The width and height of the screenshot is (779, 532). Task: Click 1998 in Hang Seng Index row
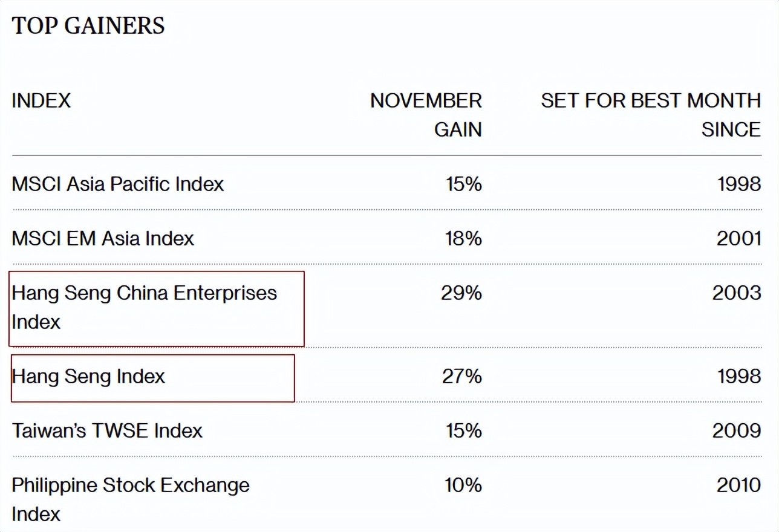click(x=739, y=377)
